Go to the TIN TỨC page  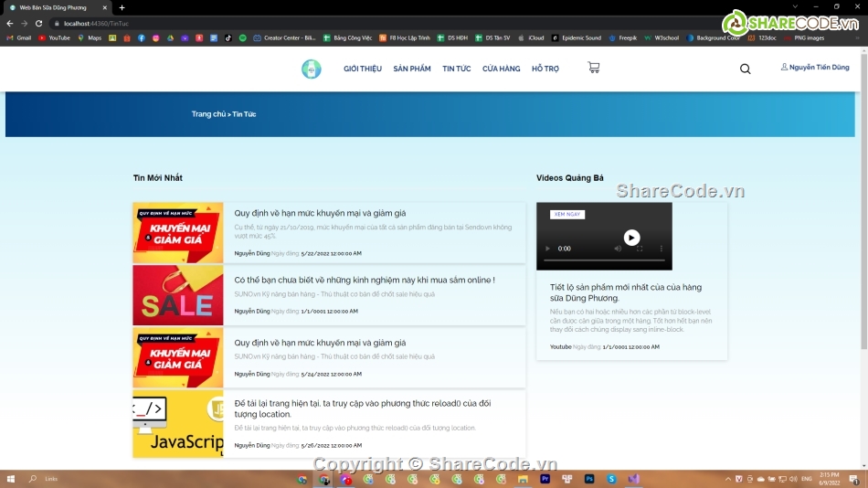tap(457, 69)
